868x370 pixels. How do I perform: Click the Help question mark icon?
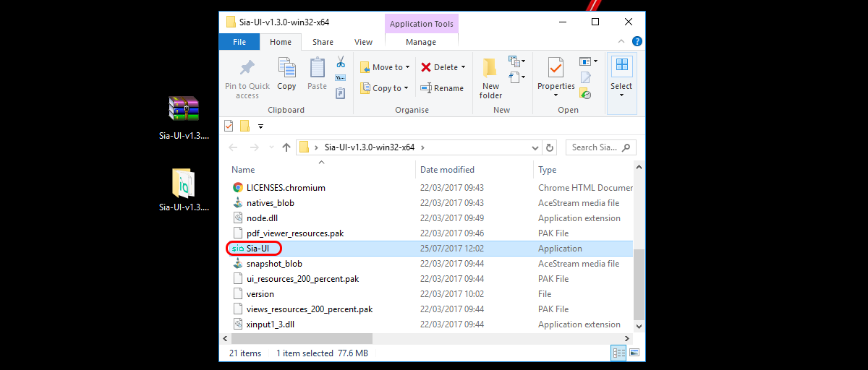tap(637, 42)
